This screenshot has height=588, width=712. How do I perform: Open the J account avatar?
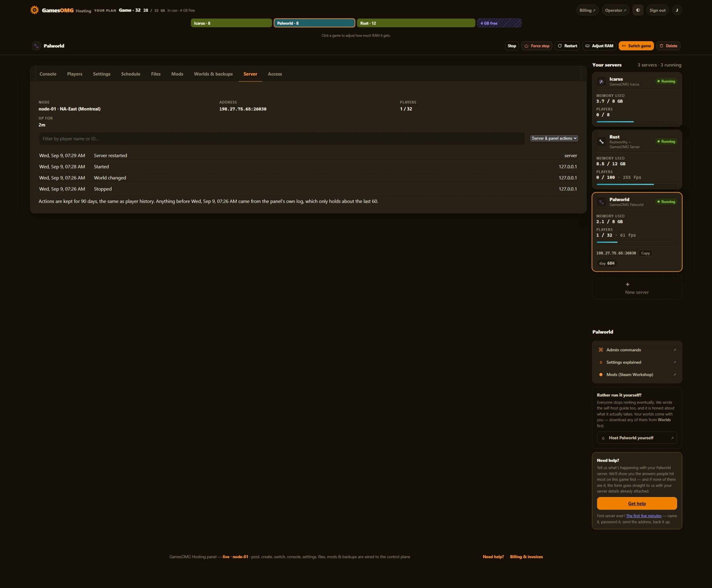(677, 10)
